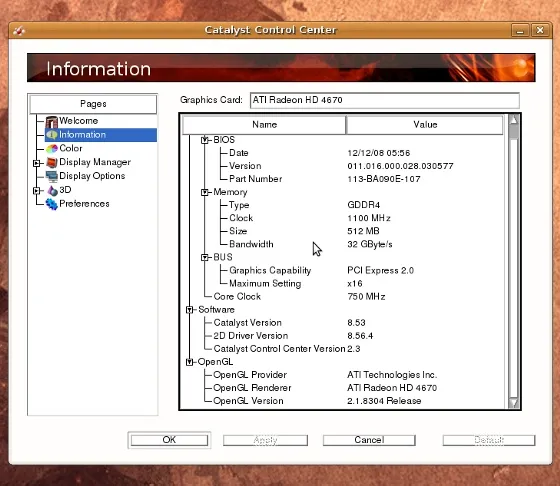Select the memory Clock row
Screen dimensions: 560x486
click(343, 218)
